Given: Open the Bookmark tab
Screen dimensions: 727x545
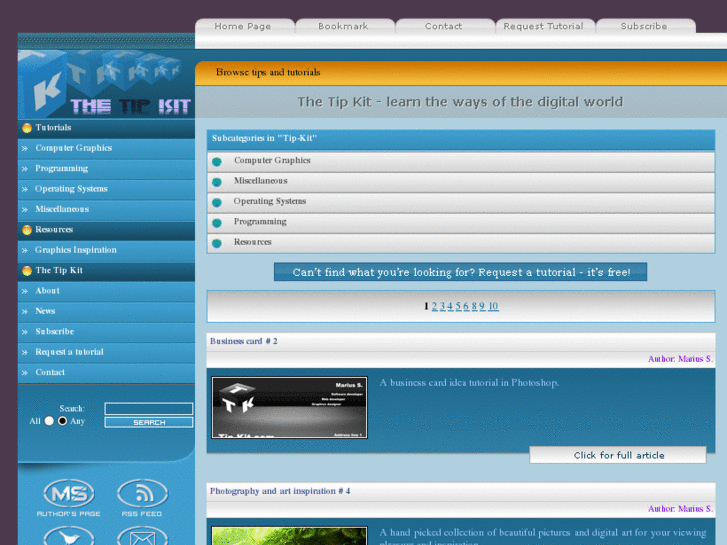Looking at the screenshot, I should point(343,26).
